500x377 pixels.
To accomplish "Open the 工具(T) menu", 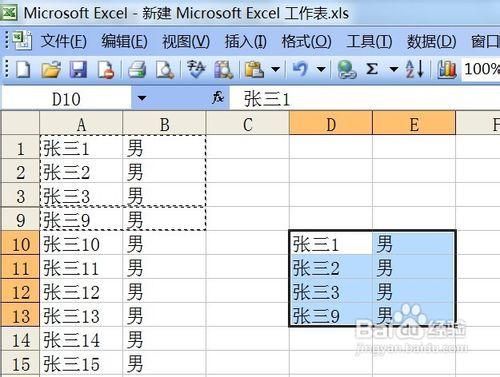I will coord(369,42).
